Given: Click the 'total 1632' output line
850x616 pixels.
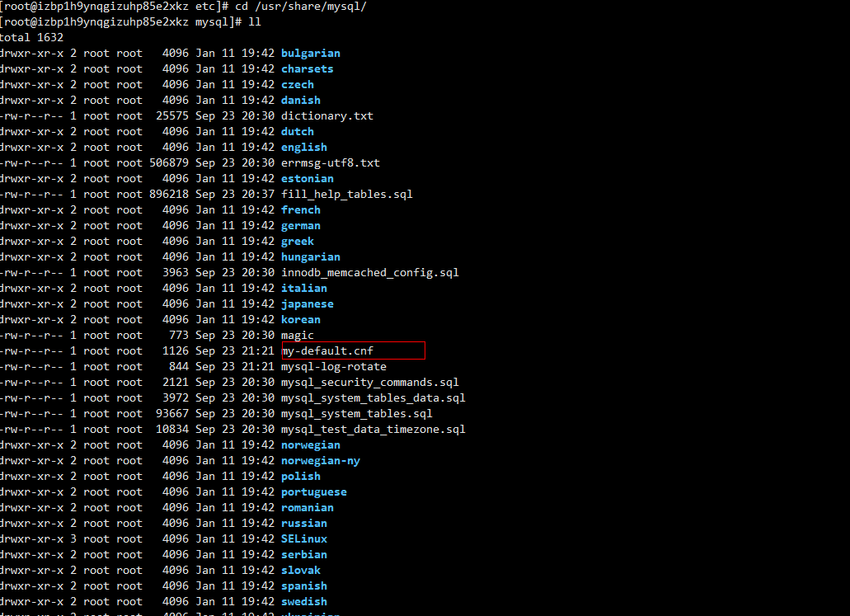Looking at the screenshot, I should click(x=31, y=37).
